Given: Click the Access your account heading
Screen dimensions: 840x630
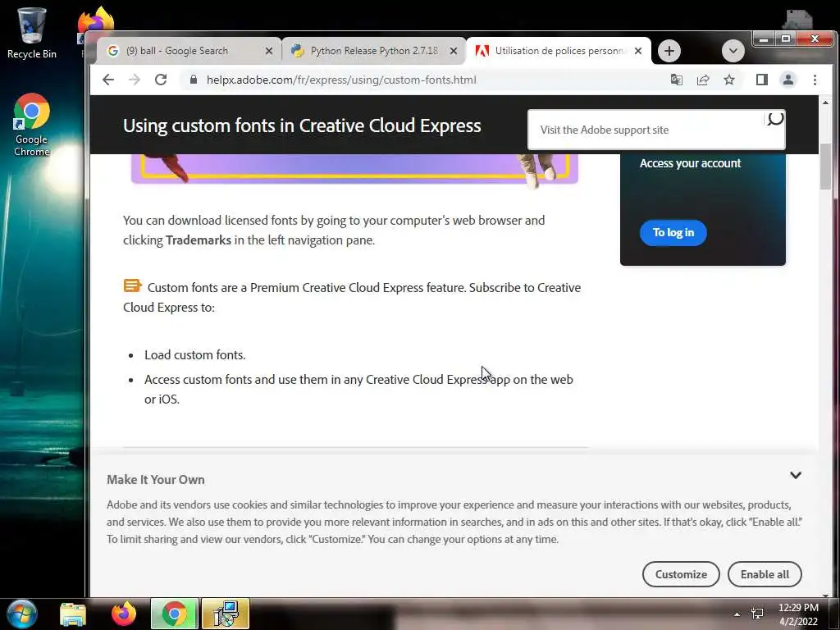Looking at the screenshot, I should tap(690, 163).
